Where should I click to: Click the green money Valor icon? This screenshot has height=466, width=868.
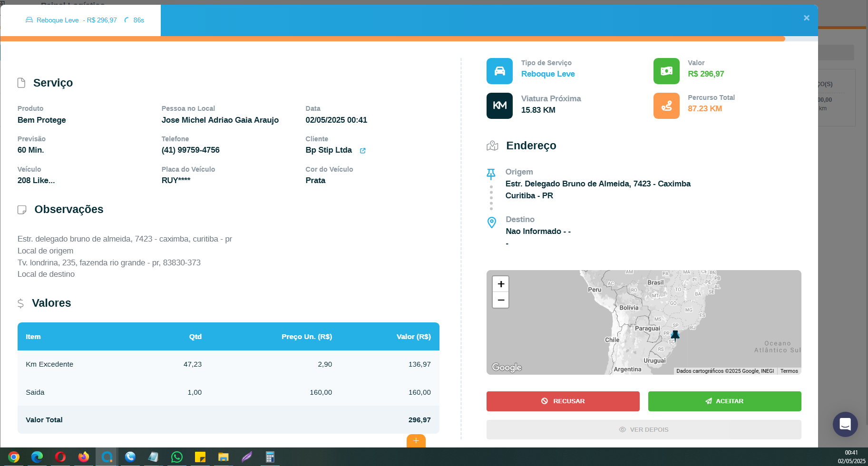[x=666, y=71]
